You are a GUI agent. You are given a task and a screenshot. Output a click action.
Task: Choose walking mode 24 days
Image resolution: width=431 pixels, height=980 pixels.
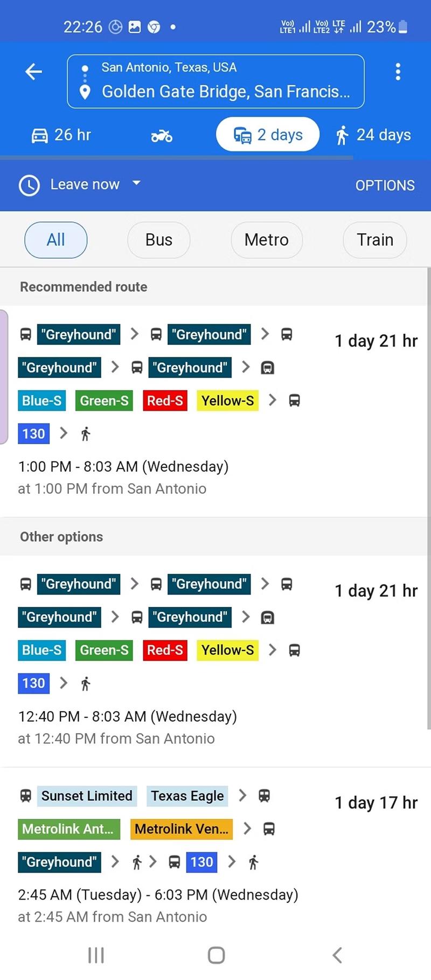pos(373,135)
